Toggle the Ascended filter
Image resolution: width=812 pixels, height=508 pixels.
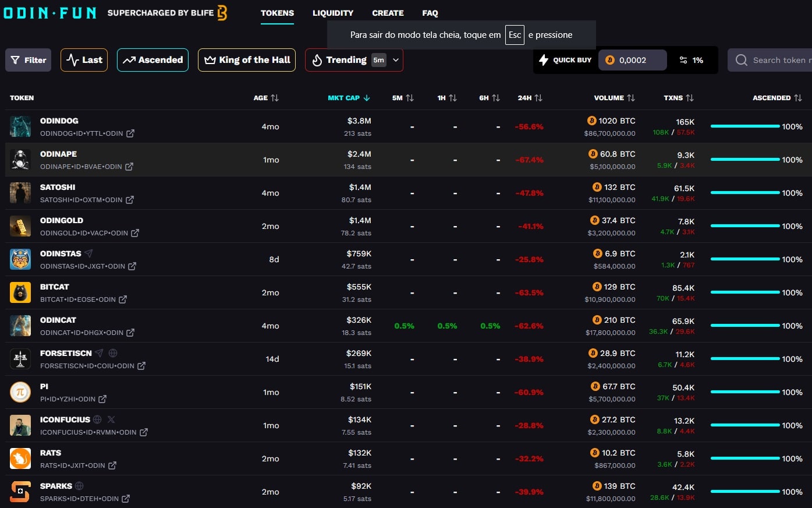(153, 60)
